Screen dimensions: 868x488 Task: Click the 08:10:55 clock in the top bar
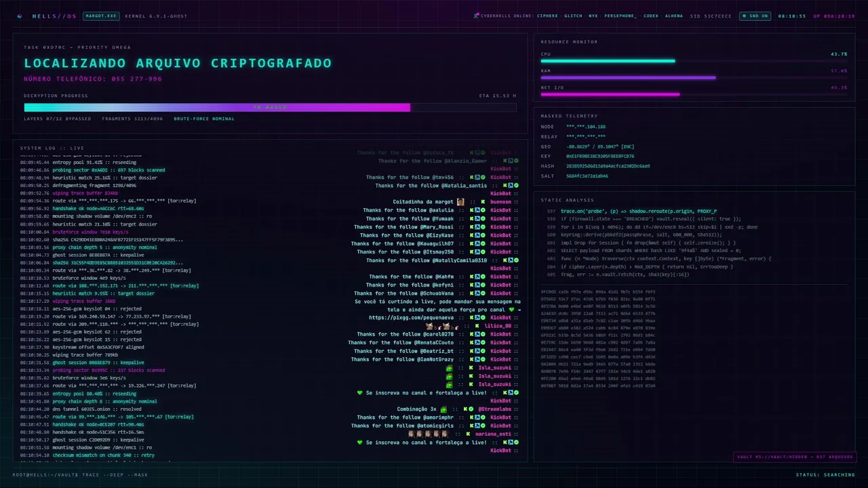point(792,16)
